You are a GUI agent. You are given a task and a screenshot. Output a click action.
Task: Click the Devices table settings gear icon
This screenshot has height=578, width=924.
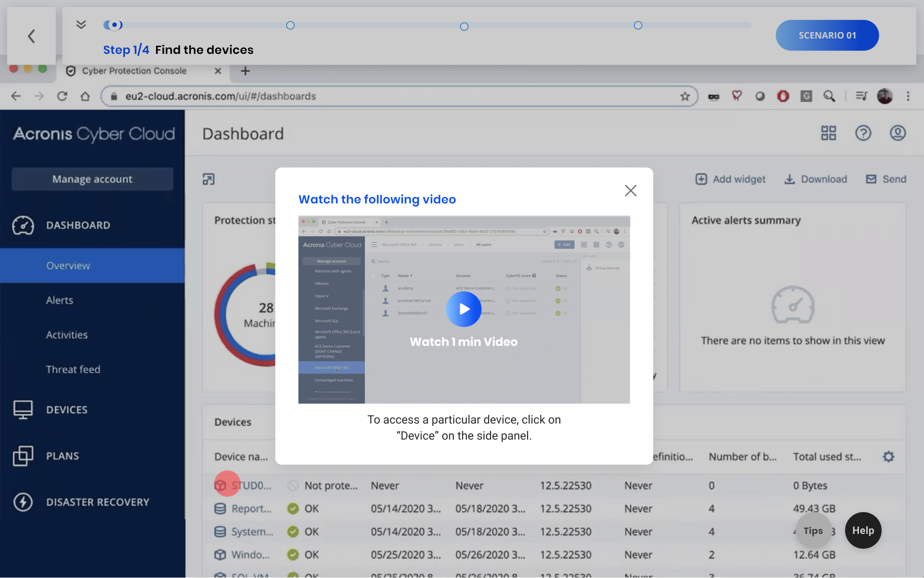[888, 456]
